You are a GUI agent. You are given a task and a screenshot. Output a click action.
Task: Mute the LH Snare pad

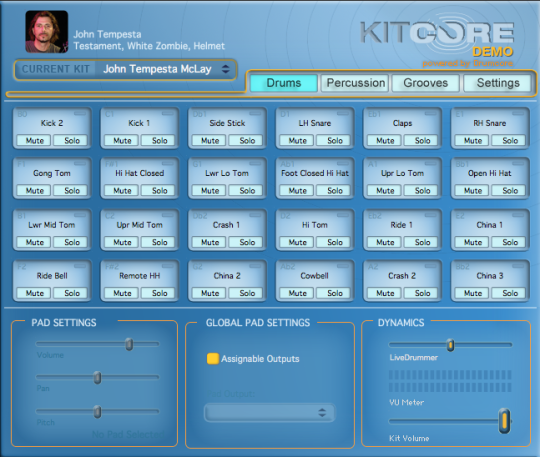(x=298, y=141)
